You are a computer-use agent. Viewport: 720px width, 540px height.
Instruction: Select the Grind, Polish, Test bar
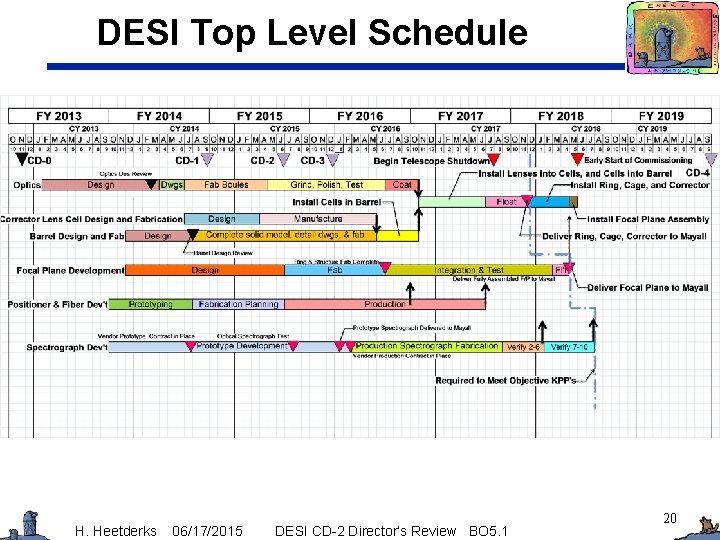click(326, 185)
